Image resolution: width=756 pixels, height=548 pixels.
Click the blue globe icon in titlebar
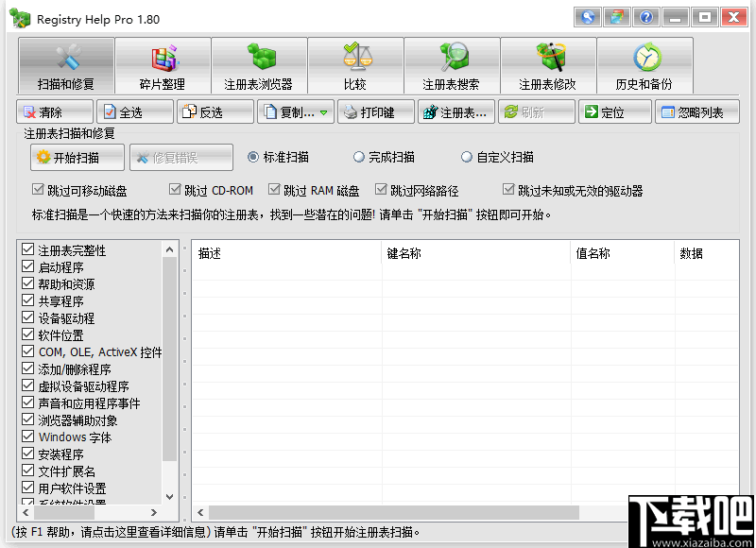pyautogui.click(x=587, y=16)
